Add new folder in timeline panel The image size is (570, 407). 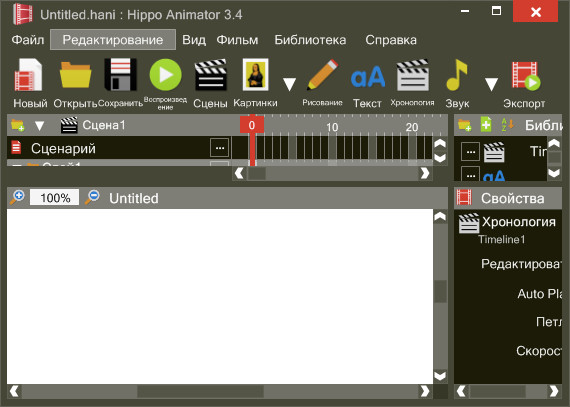coord(17,125)
